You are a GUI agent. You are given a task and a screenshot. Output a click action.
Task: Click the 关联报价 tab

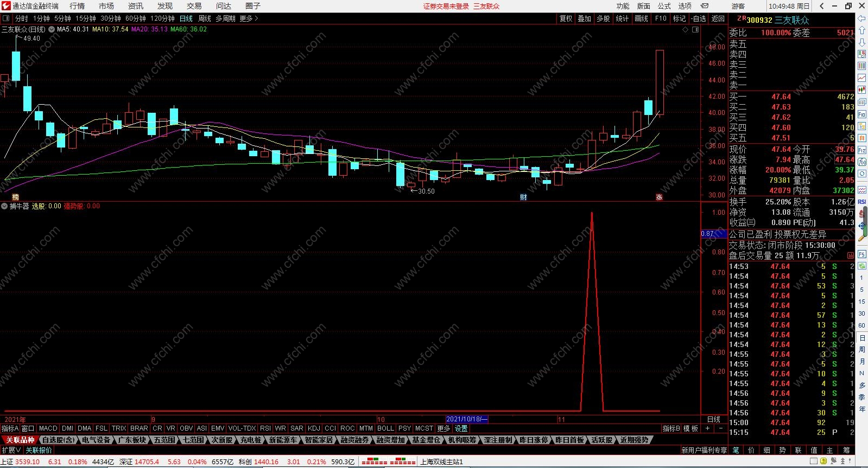point(39,450)
